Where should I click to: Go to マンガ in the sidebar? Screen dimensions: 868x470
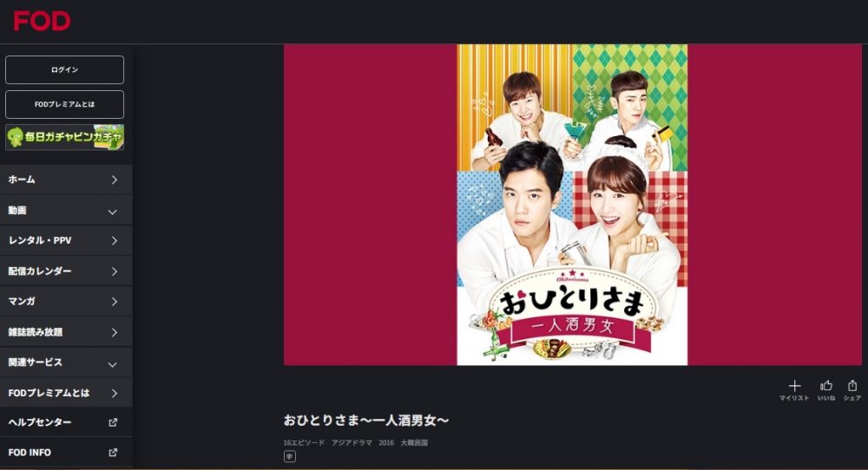67,302
